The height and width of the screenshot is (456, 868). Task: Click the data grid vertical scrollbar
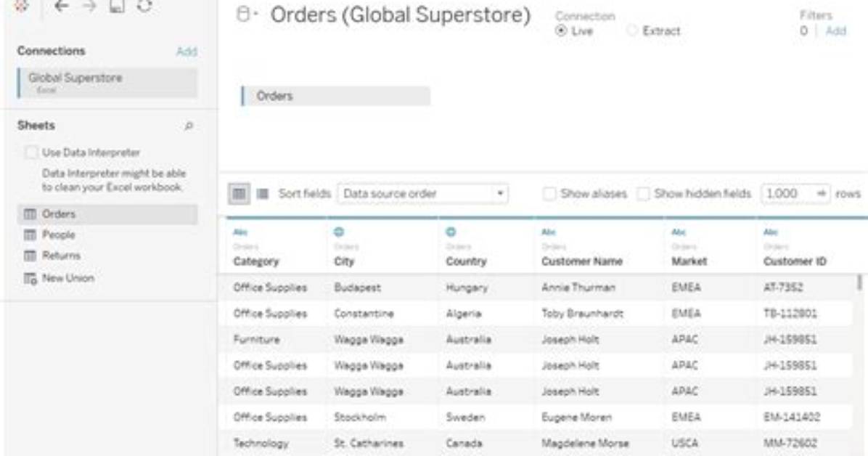[859, 282]
